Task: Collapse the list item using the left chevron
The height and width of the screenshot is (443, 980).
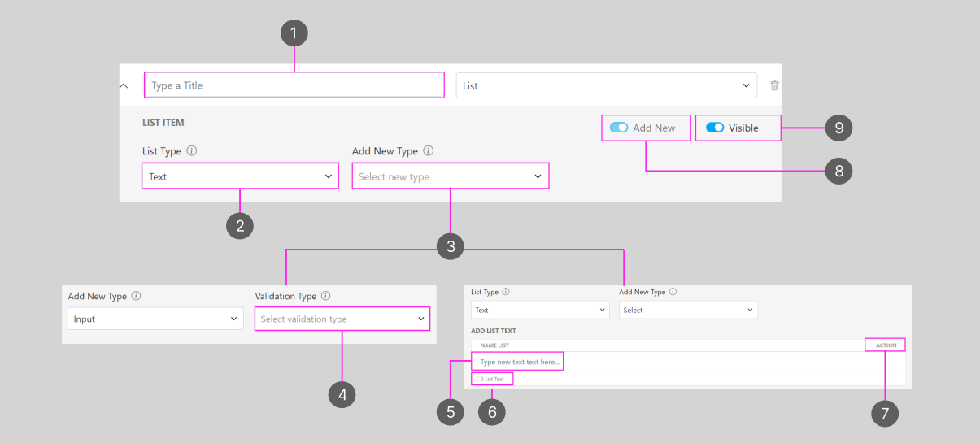Action: point(124,85)
